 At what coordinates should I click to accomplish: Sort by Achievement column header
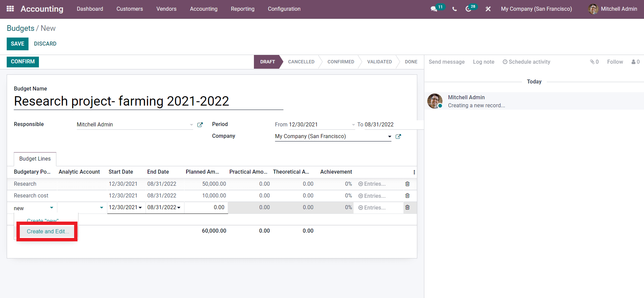tap(336, 172)
